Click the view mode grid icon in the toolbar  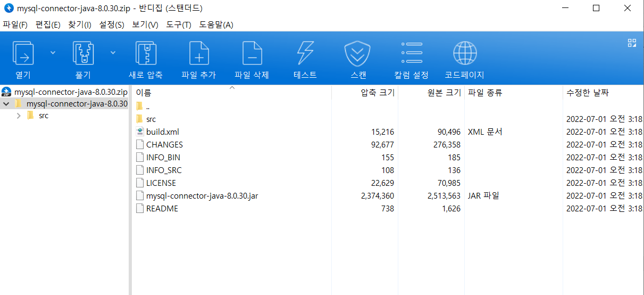632,43
